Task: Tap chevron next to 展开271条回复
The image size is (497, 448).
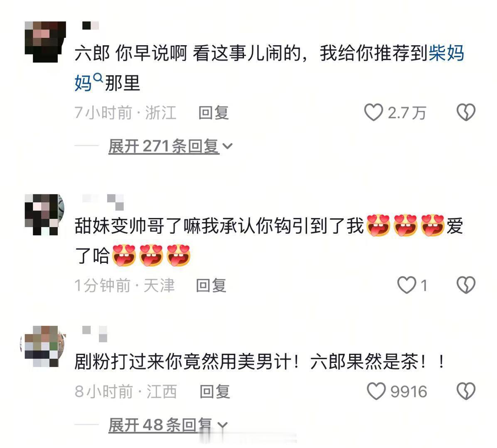Action: (x=228, y=146)
